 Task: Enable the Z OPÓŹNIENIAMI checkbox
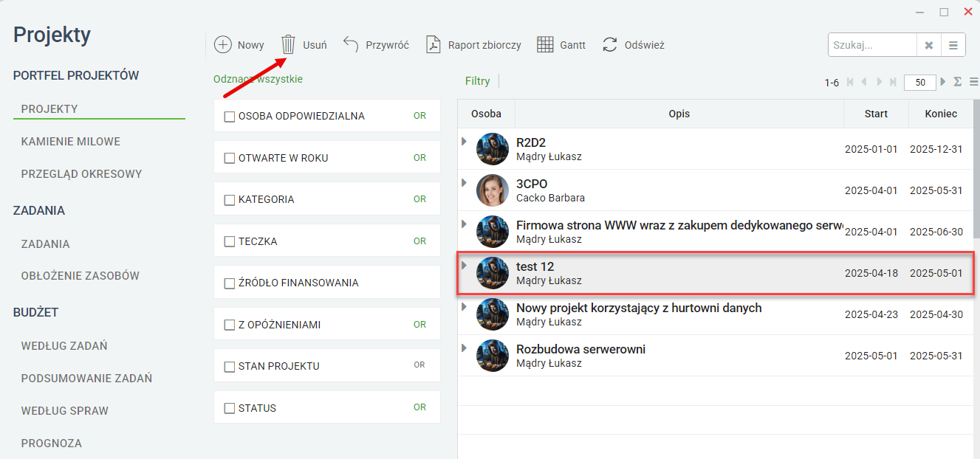coord(229,325)
